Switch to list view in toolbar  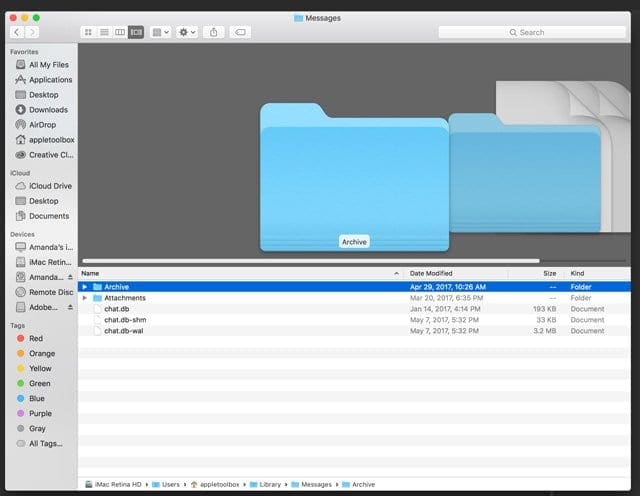pos(104,32)
